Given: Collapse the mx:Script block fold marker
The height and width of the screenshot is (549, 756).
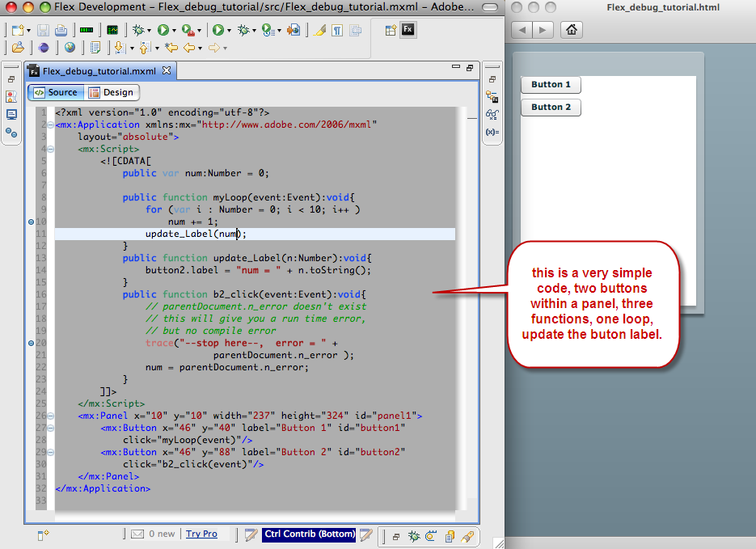Looking at the screenshot, I should [x=50, y=149].
